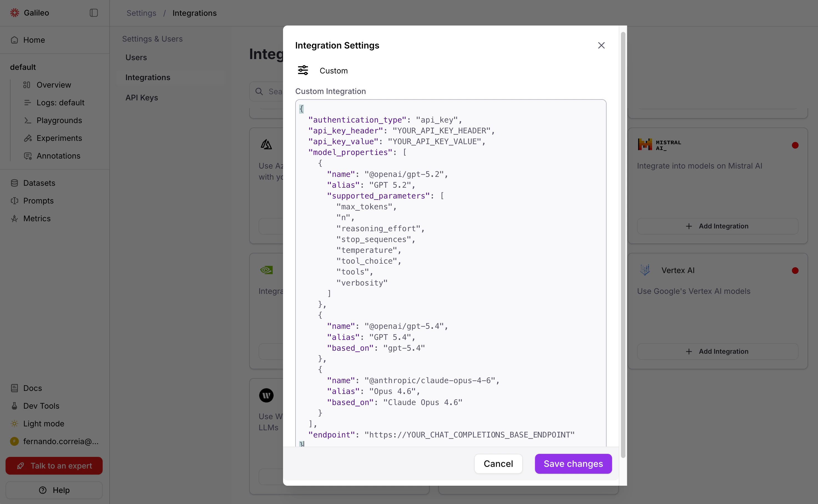This screenshot has height=504, width=818.
Task: Save changes in Integration Settings
Action: pos(572,463)
